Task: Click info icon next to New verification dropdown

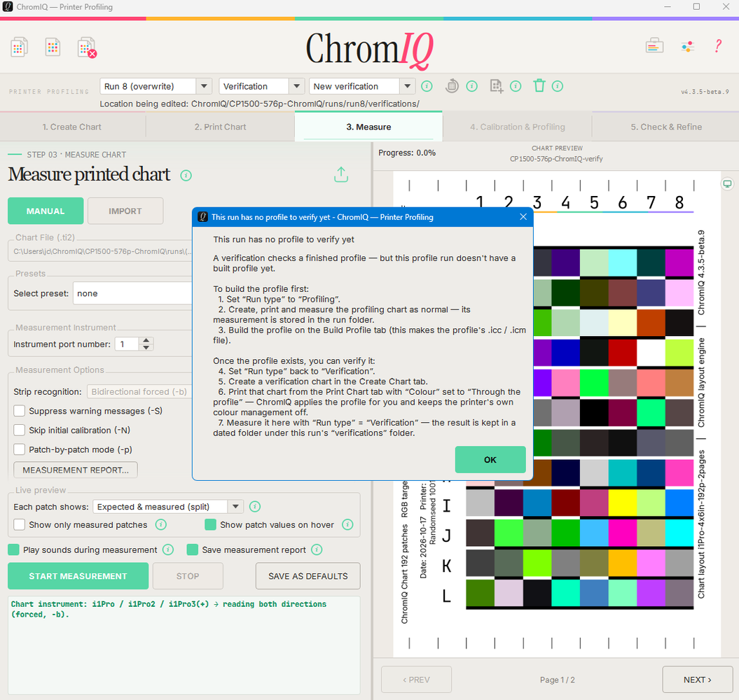Action: pos(427,86)
